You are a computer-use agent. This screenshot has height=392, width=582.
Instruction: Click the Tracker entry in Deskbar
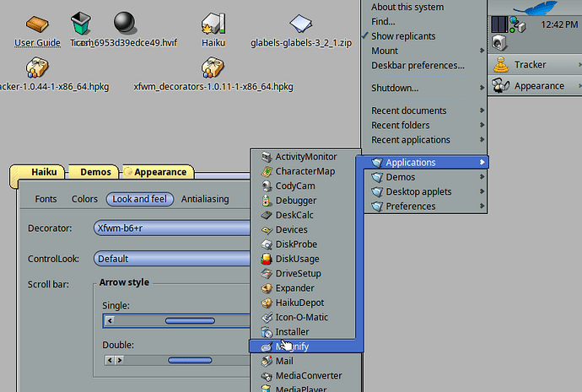coord(535,65)
